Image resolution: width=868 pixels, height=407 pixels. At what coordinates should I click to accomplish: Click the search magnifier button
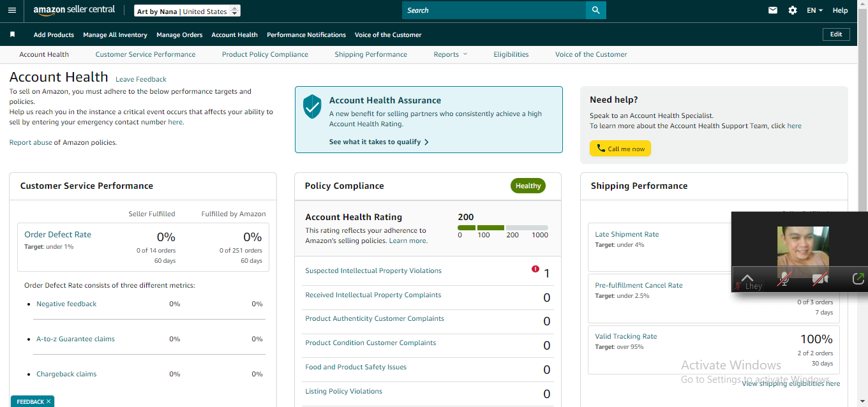point(595,10)
